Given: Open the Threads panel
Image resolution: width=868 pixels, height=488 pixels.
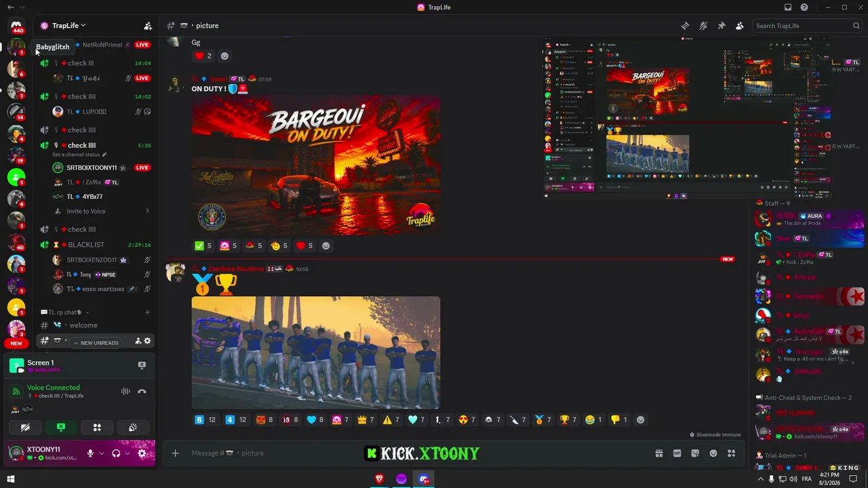Looking at the screenshot, I should [x=686, y=26].
